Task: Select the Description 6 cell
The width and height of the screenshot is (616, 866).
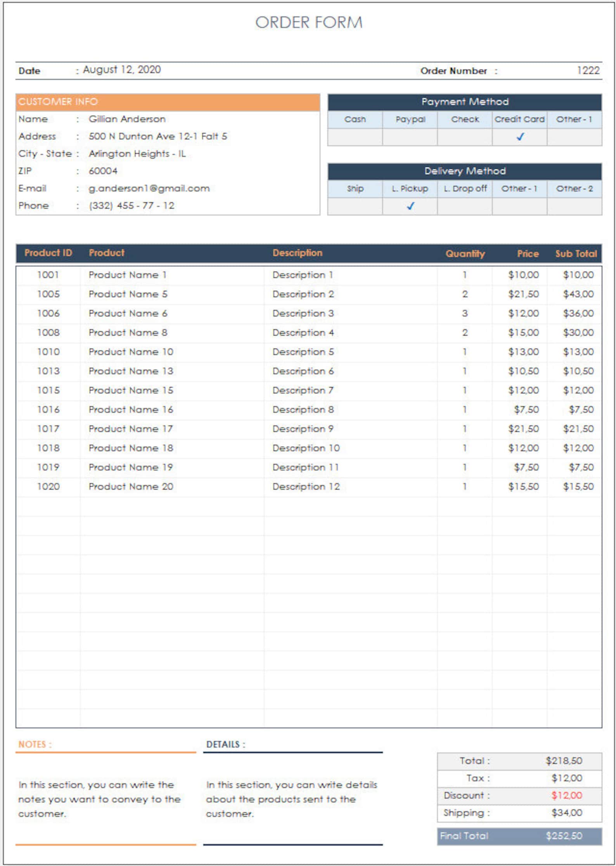Action: tap(351, 371)
